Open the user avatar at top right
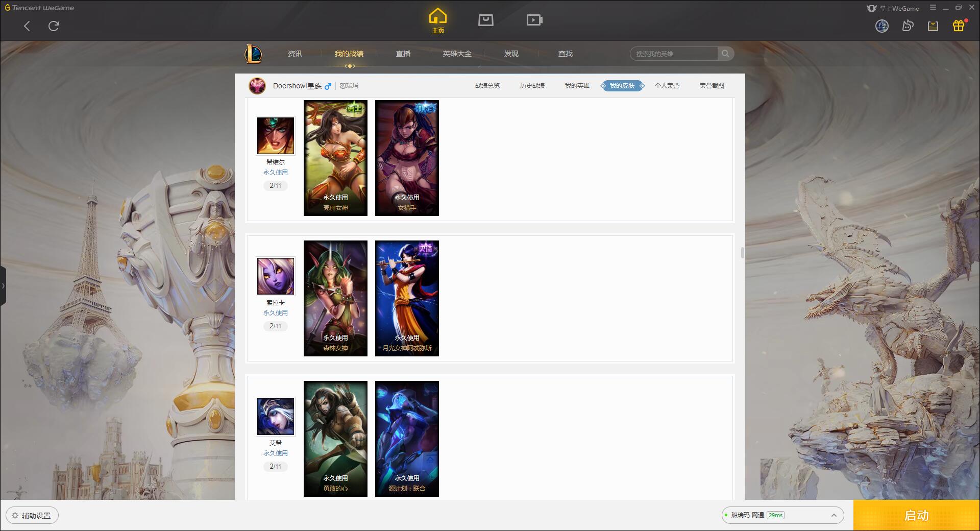The image size is (980, 531). pos(882,26)
